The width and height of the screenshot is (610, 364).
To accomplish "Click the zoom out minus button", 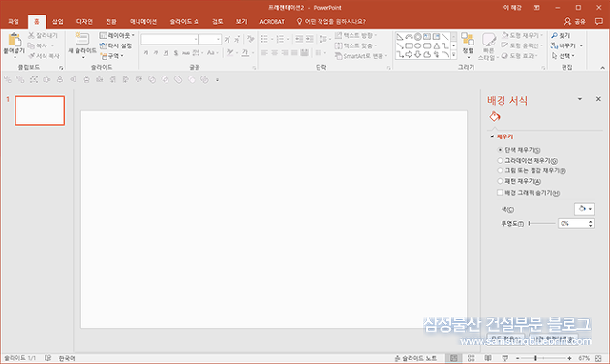I will (x=517, y=358).
